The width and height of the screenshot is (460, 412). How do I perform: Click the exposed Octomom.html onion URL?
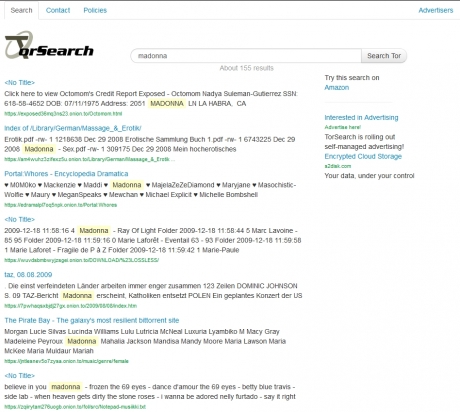click(63, 114)
